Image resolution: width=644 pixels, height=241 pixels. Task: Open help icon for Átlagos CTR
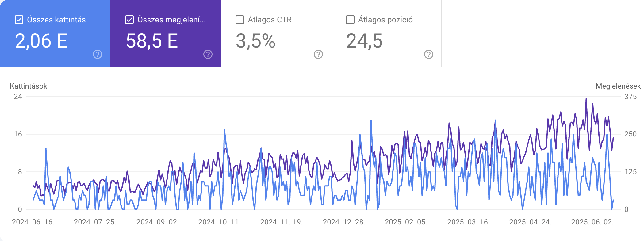(318, 54)
